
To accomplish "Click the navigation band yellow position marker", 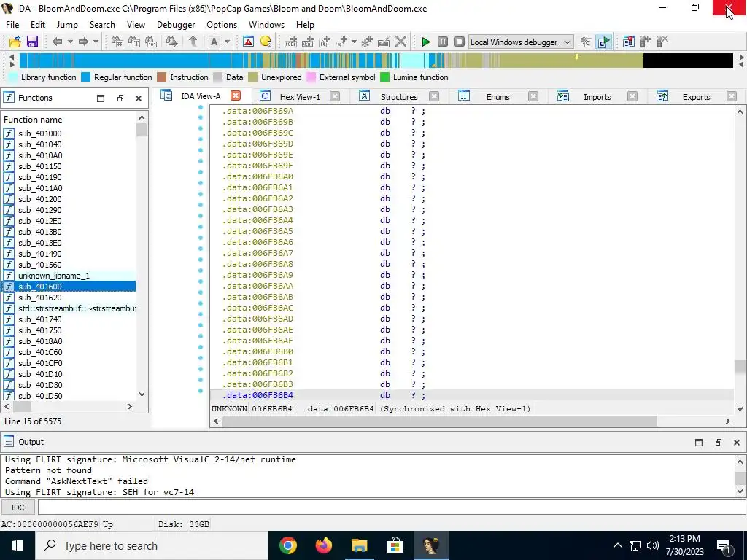I will (x=576, y=57).
